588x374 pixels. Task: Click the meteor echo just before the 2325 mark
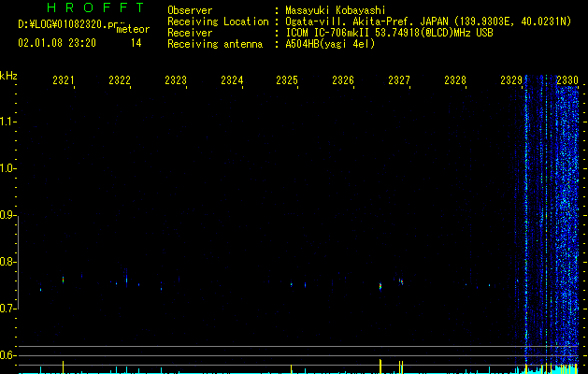point(291,284)
